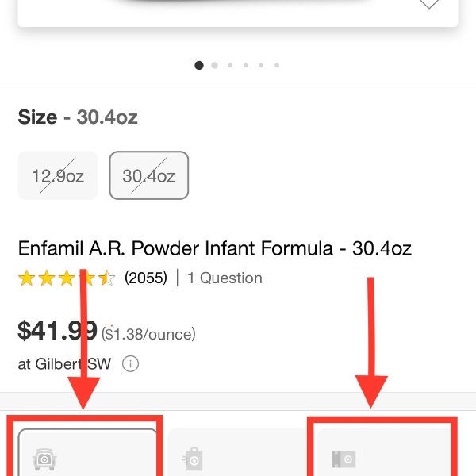
Task: Choose the 12.9oz size option
Action: 58,175
